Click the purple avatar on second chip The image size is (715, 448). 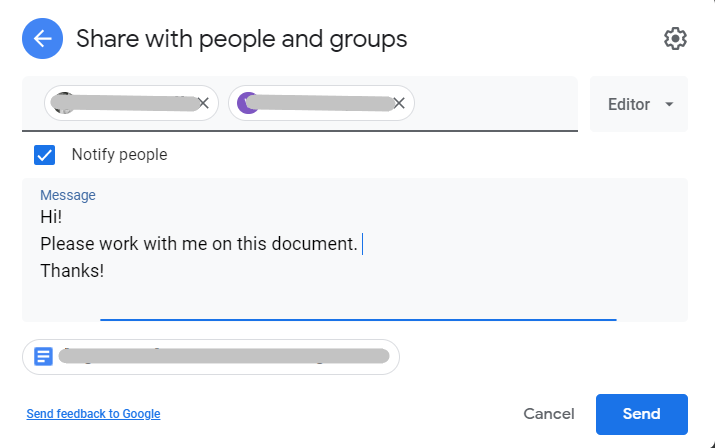pyautogui.click(x=246, y=102)
